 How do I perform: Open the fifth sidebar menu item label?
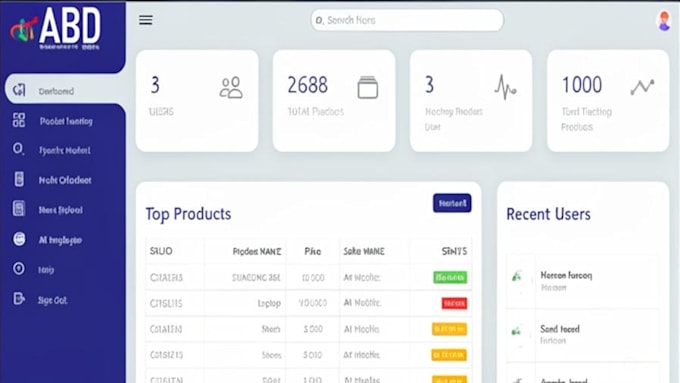click(x=61, y=210)
